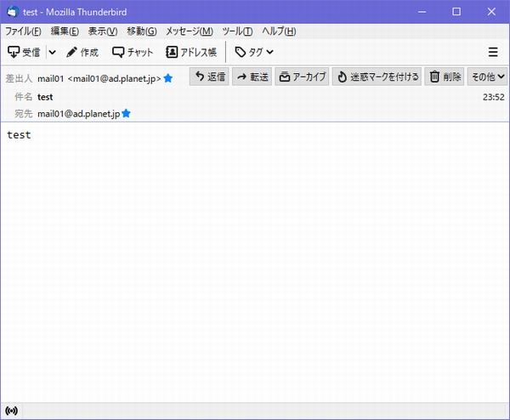This screenshot has width=510, height=420.
Task: Open the アドレス帳 address book
Action: tap(191, 52)
